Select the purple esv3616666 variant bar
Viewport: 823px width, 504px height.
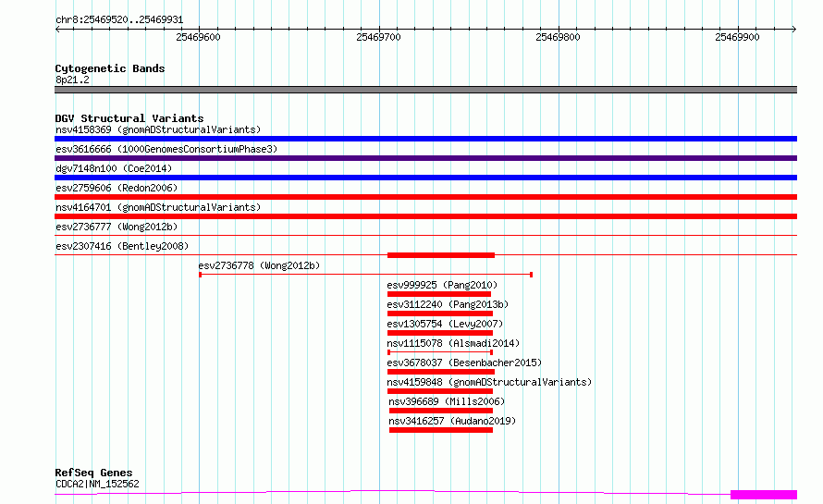[425, 158]
